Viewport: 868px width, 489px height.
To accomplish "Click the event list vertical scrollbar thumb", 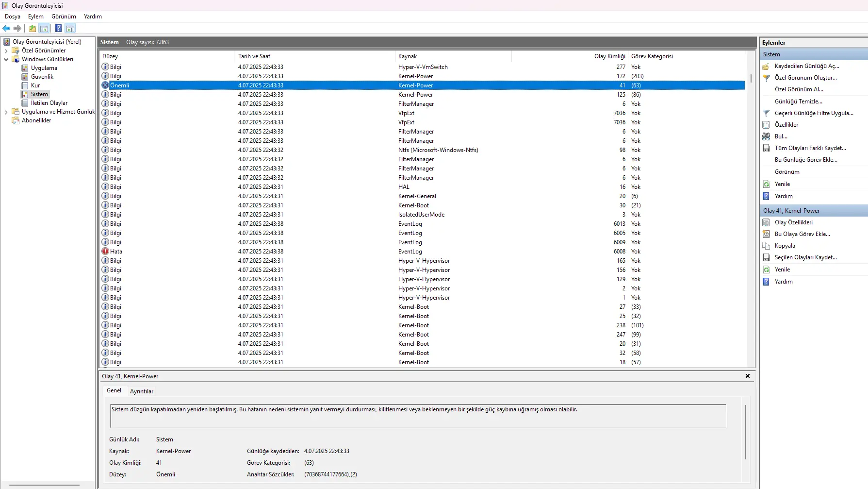I will 751,78.
